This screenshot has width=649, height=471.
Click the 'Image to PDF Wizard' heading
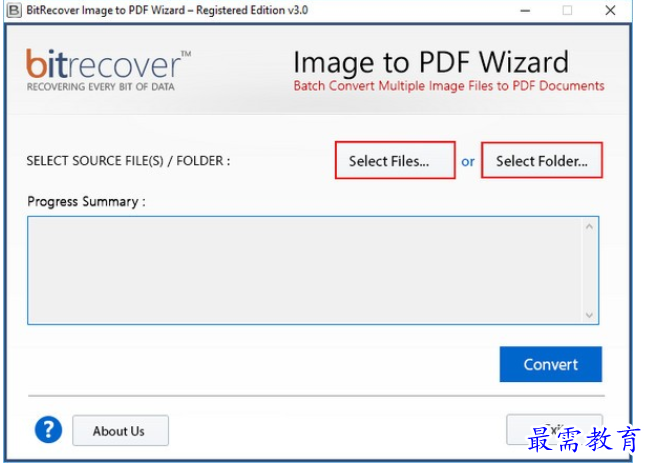point(431,62)
